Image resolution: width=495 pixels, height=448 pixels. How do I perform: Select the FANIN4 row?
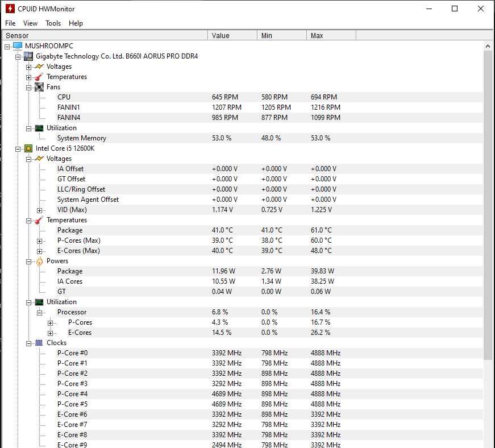click(x=269, y=118)
